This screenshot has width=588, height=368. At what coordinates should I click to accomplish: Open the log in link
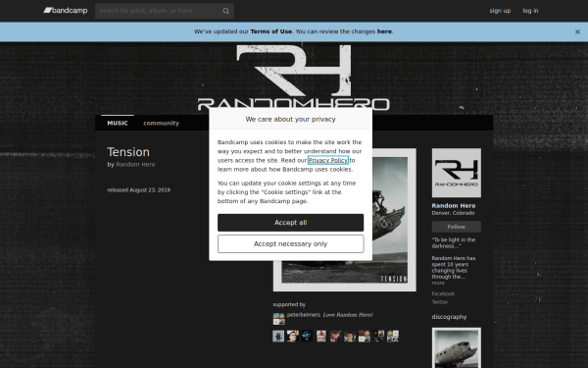click(530, 11)
